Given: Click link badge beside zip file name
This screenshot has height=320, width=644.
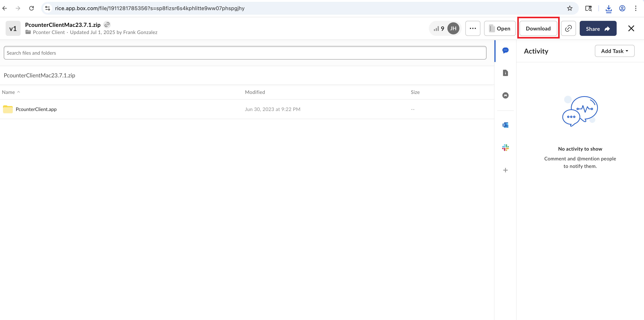Looking at the screenshot, I should point(107,25).
